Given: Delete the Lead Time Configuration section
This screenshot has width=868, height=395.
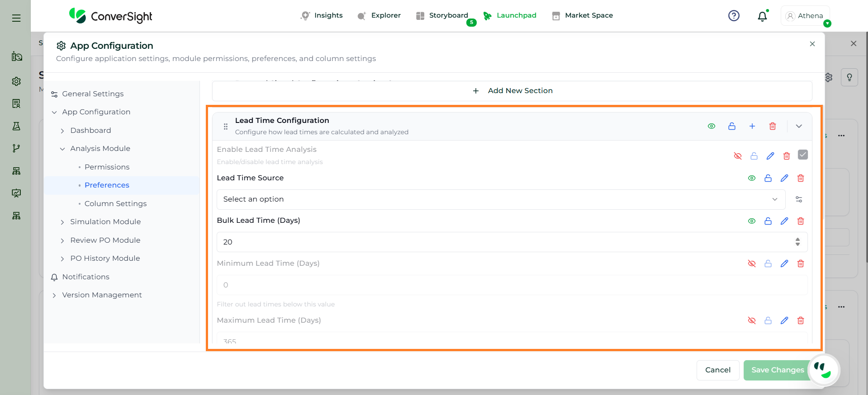Looking at the screenshot, I should [773, 126].
